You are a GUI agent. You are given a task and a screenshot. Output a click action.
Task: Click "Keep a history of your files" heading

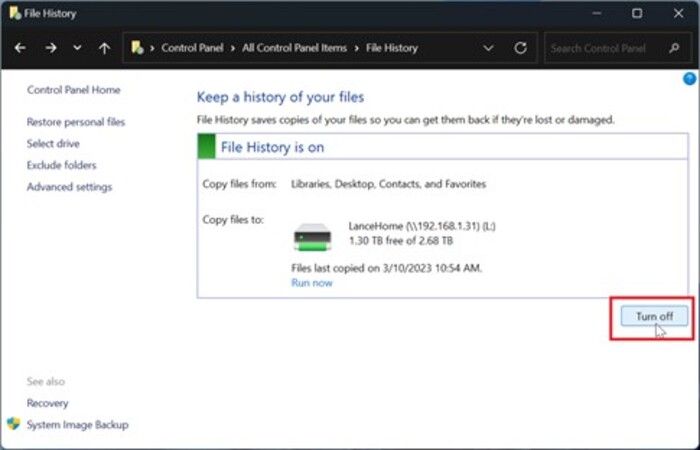click(x=280, y=97)
